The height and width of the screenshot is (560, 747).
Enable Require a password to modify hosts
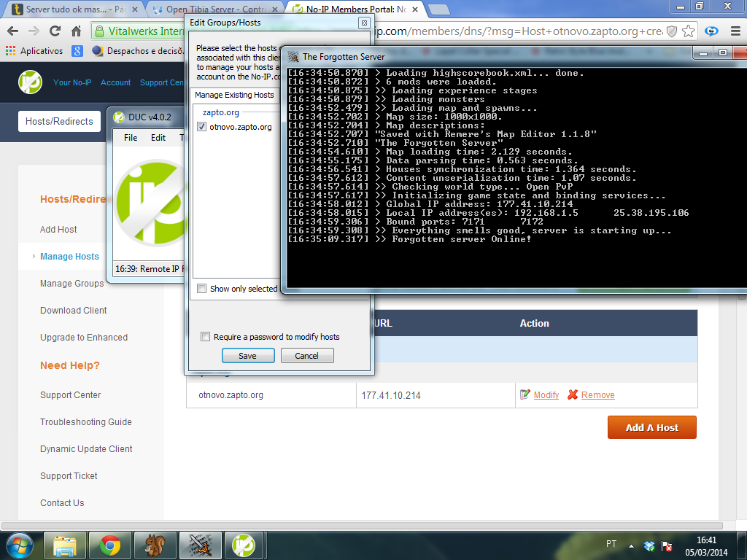tap(205, 337)
